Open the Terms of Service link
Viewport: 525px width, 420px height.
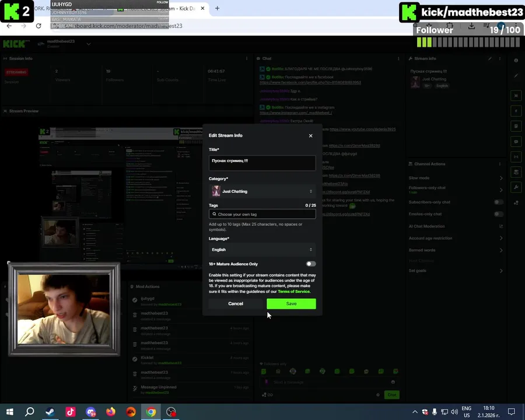[x=293, y=292]
